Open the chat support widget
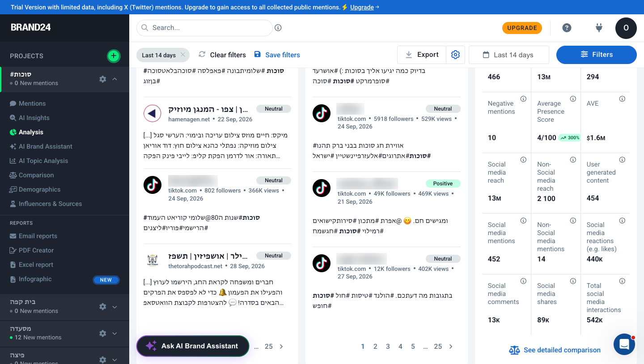Viewport: 644px width, 364px height. point(624,344)
